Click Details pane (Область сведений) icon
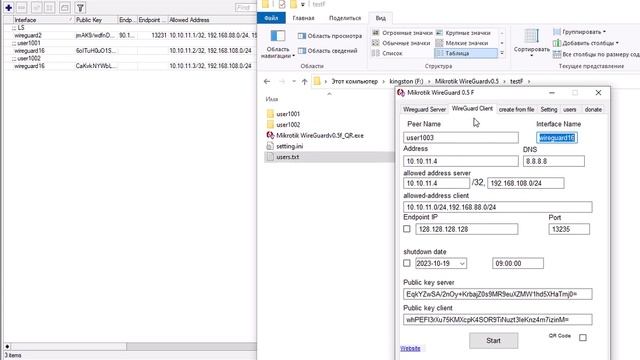 coord(302,51)
